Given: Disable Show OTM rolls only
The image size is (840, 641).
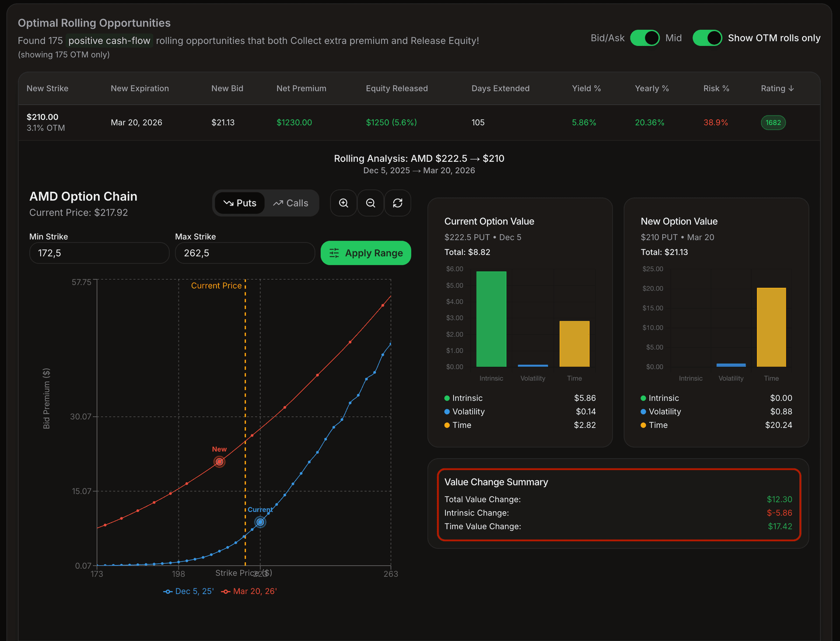Looking at the screenshot, I should pos(707,38).
